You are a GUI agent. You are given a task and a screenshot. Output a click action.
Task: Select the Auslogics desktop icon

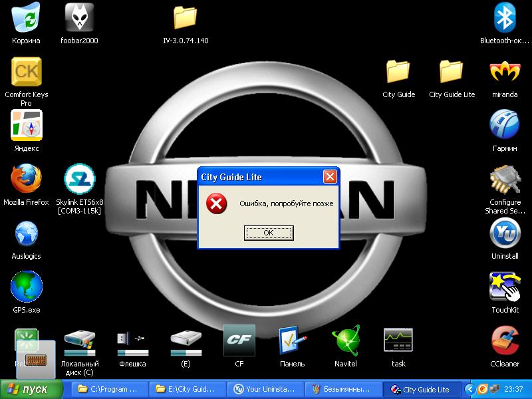pos(26,233)
